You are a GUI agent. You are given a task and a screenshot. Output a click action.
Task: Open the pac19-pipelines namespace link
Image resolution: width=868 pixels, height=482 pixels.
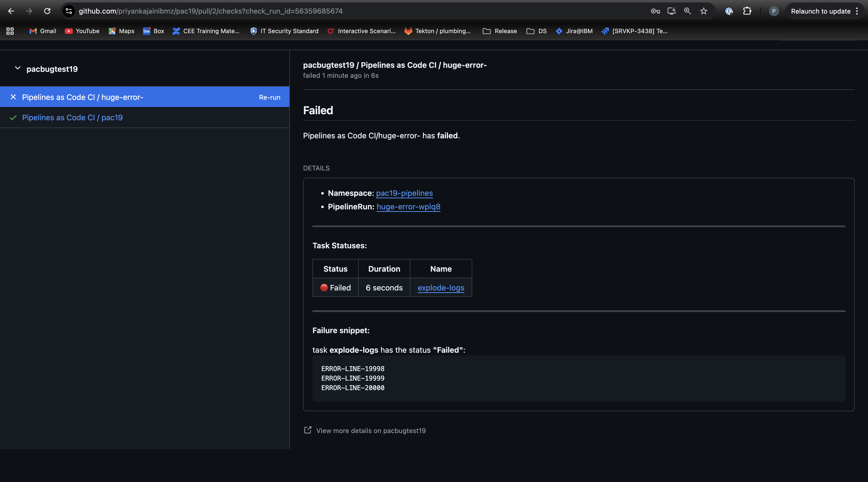(404, 193)
